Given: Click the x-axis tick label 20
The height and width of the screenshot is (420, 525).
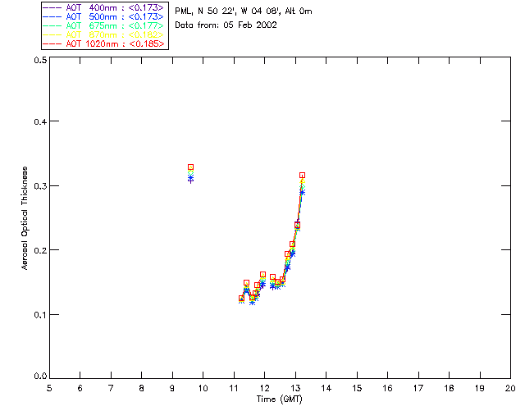Looking at the screenshot, I should 510,388.
